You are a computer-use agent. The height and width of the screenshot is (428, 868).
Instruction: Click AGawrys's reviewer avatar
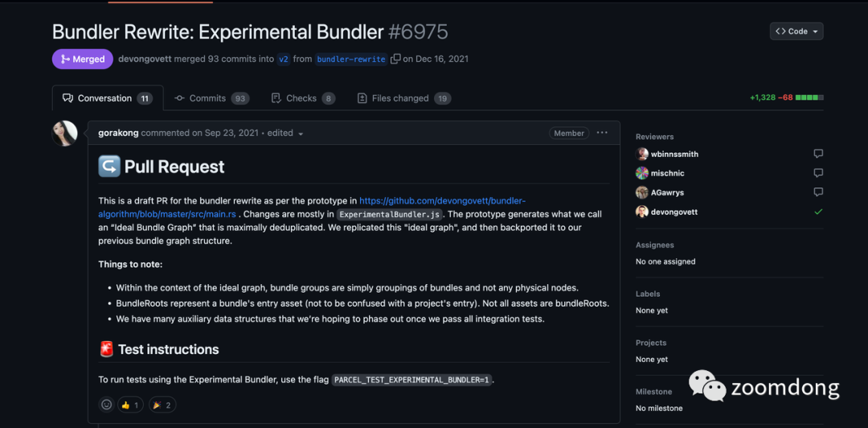point(641,192)
